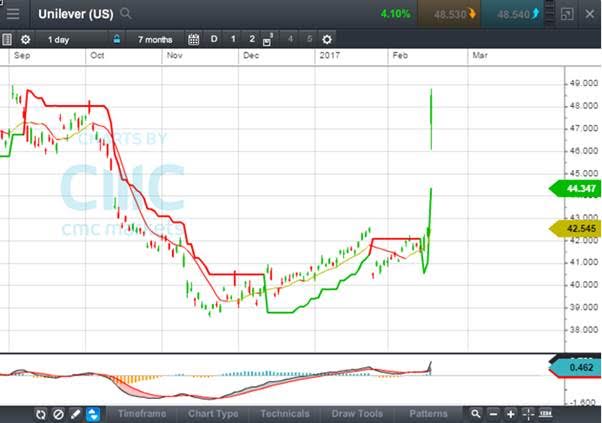
Task: Open the Draw Tools menu
Action: coord(357,414)
